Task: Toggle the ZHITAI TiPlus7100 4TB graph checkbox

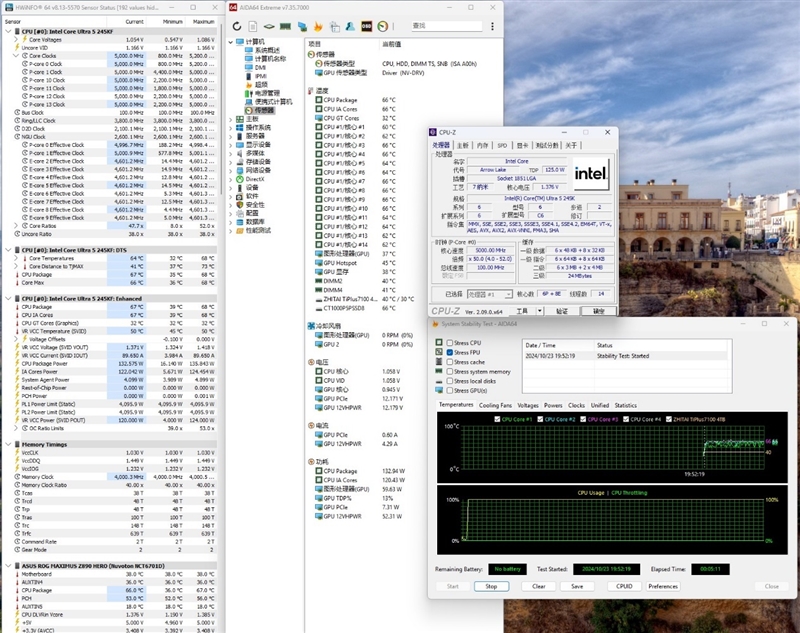Action: click(668, 419)
